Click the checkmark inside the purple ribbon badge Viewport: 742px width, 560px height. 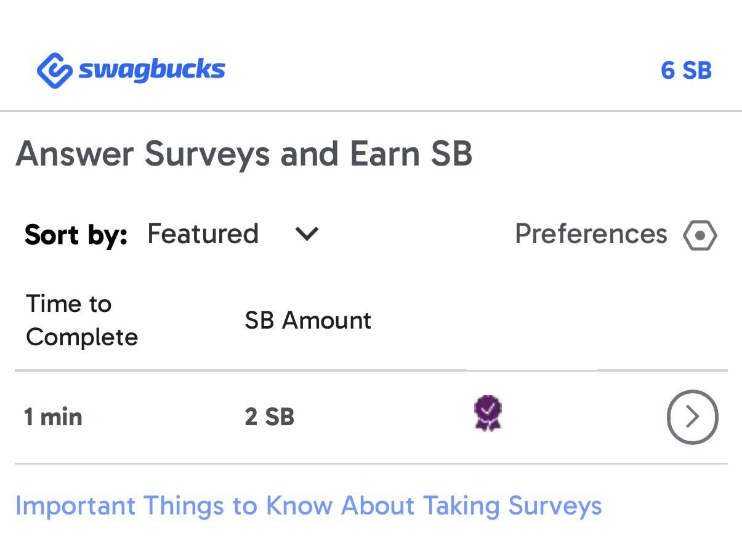coord(486,411)
